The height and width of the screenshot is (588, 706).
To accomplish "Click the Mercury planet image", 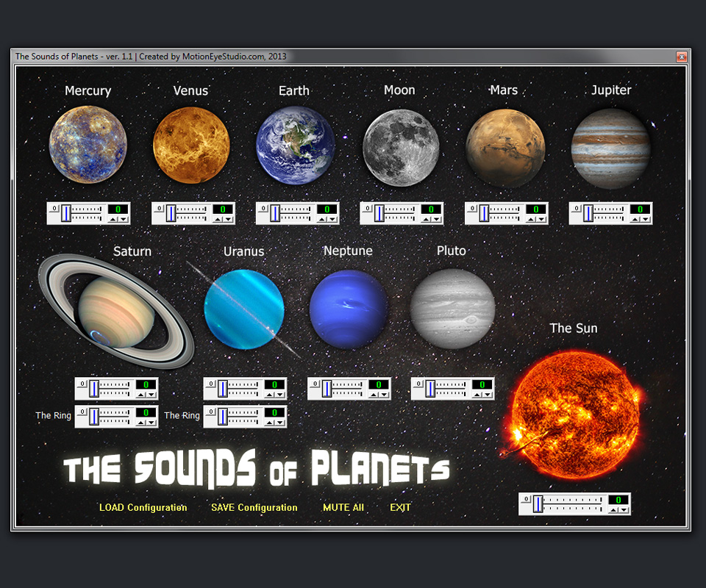I will pyautogui.click(x=88, y=144).
